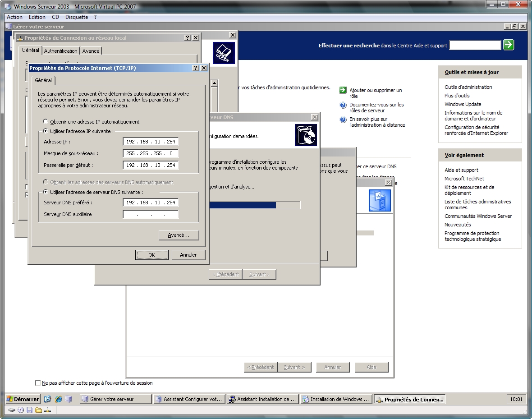The image size is (532, 419).
Task: Click Ajouter ou supprimer un rôle
Action: pos(376,93)
